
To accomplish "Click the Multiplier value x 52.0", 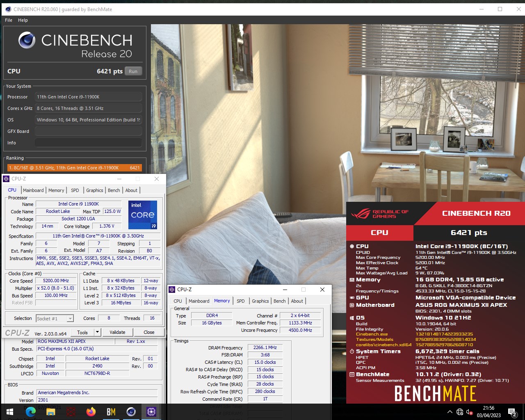I will pyautogui.click(x=56, y=288).
